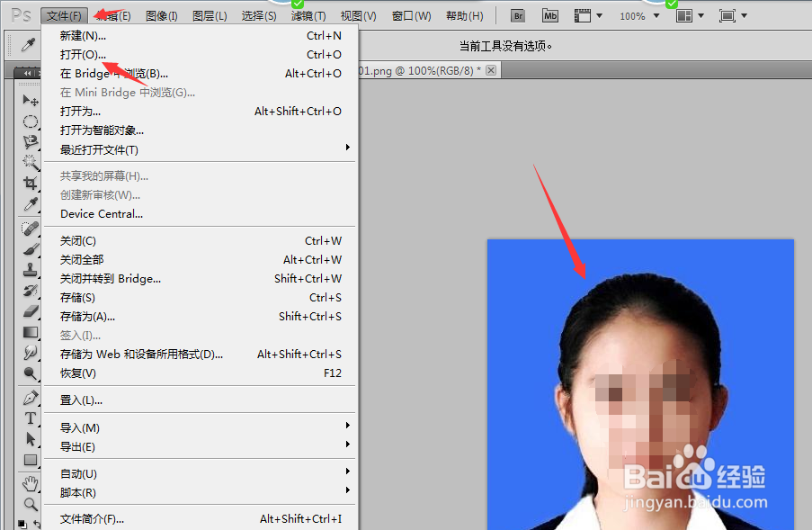Select the Zoom tool
812x530 pixels.
click(x=30, y=504)
